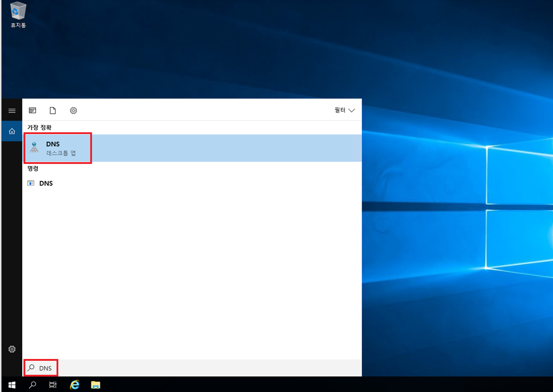Image resolution: width=553 pixels, height=392 pixels.
Task: Launch Internet Explorer from taskbar
Action: (75, 385)
